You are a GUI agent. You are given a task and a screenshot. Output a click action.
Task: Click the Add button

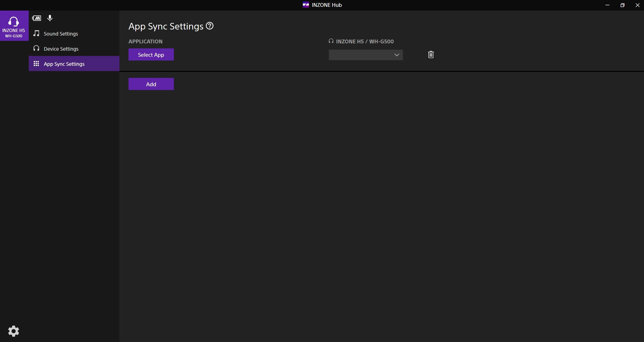pos(151,84)
